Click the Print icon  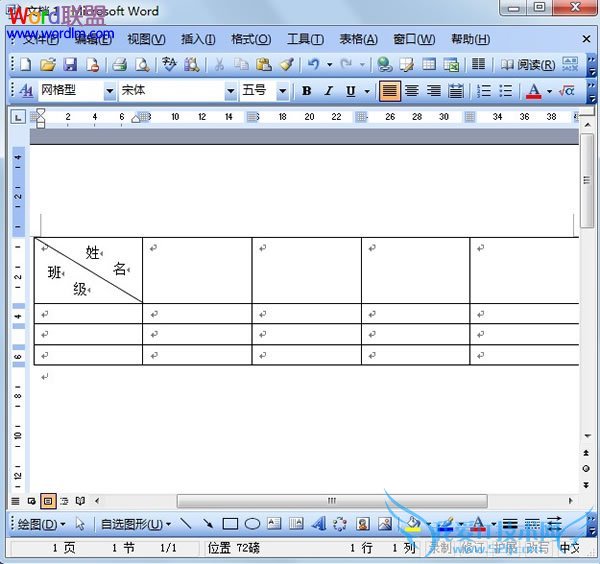click(x=120, y=64)
